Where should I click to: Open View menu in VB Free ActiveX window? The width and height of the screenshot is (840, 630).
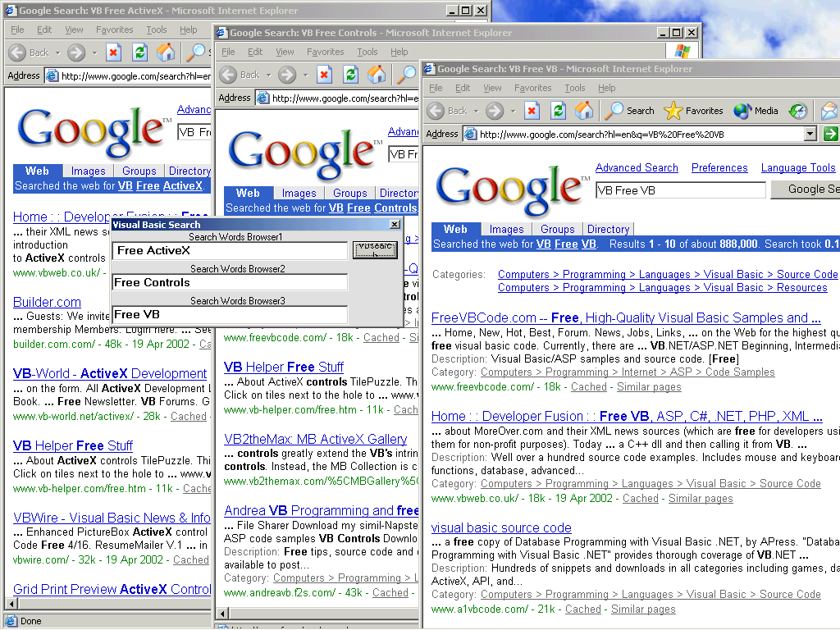[x=74, y=30]
